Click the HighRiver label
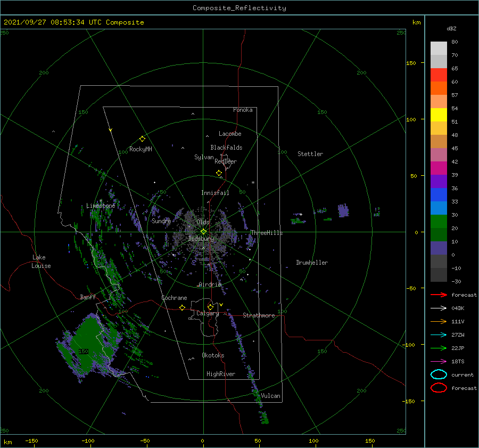The height and width of the screenshot is (448, 479). pos(221,374)
